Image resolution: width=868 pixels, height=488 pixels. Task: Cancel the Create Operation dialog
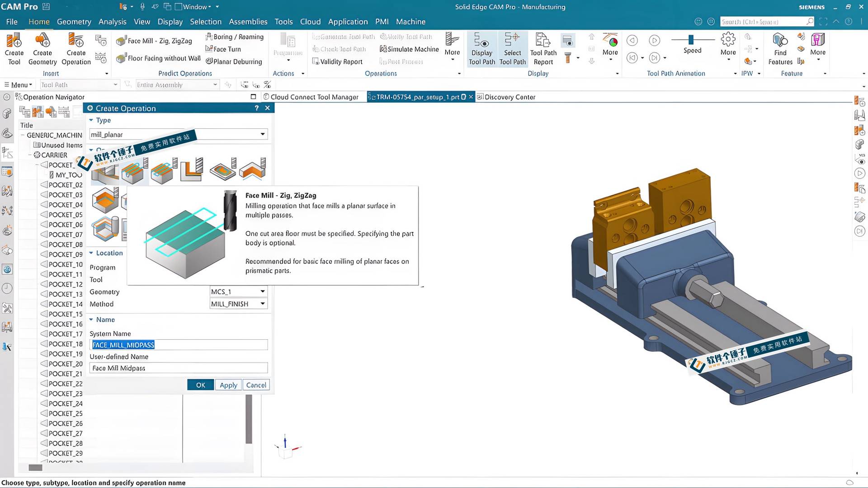tap(256, 385)
